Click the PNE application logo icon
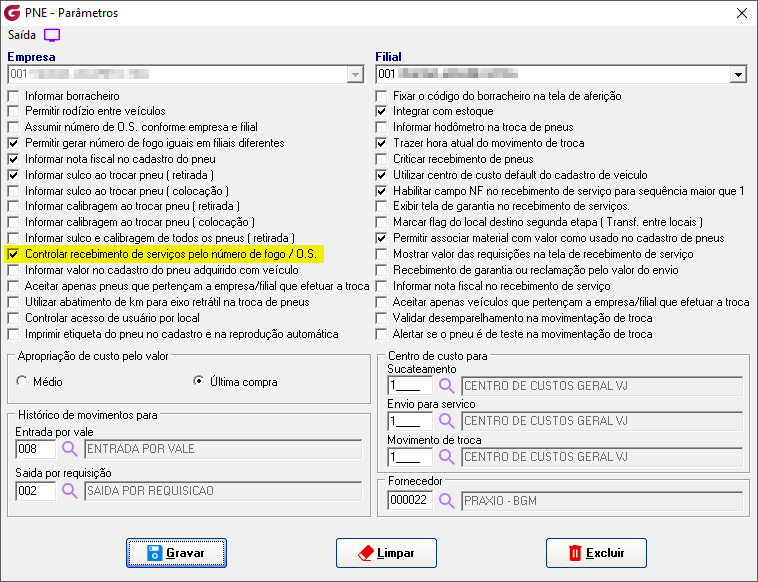This screenshot has width=758, height=582. coord(12,13)
